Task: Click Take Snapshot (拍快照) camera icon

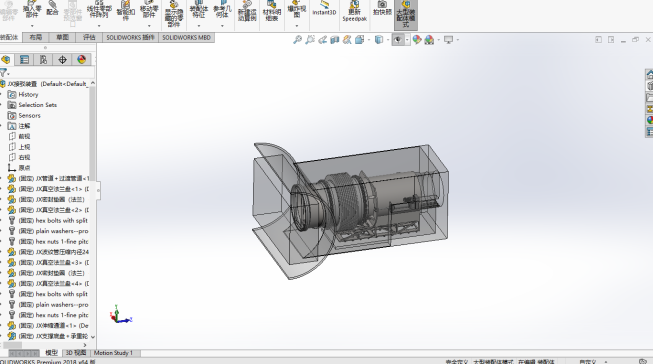Action: 382,8
